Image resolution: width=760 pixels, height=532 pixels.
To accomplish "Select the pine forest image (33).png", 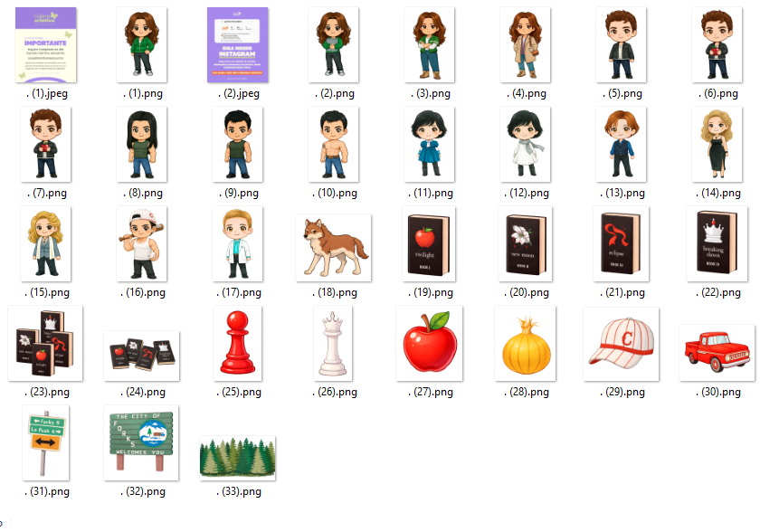I will tap(237, 459).
